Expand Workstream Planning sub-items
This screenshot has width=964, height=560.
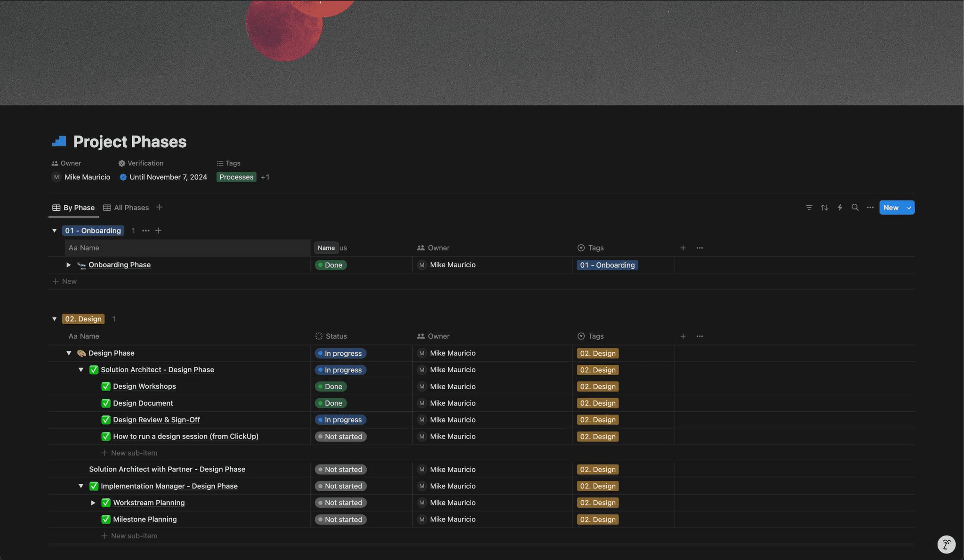[93, 503]
